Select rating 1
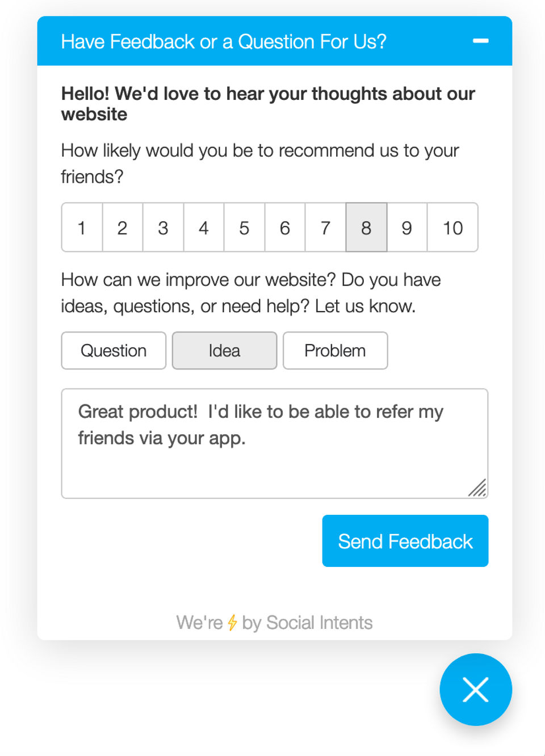This screenshot has height=756, width=545. pyautogui.click(x=82, y=228)
